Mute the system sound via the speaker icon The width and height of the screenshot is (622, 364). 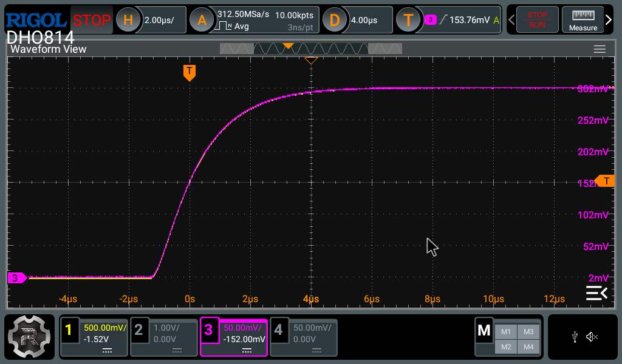pos(590,336)
